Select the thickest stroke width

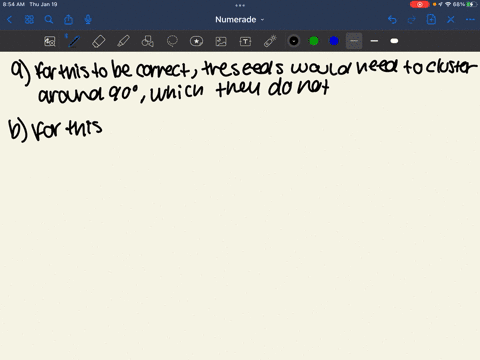(394, 41)
